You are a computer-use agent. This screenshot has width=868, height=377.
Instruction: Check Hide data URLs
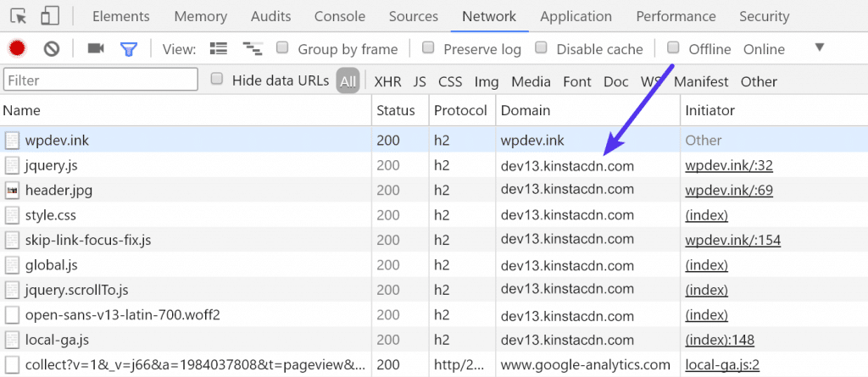(x=218, y=79)
